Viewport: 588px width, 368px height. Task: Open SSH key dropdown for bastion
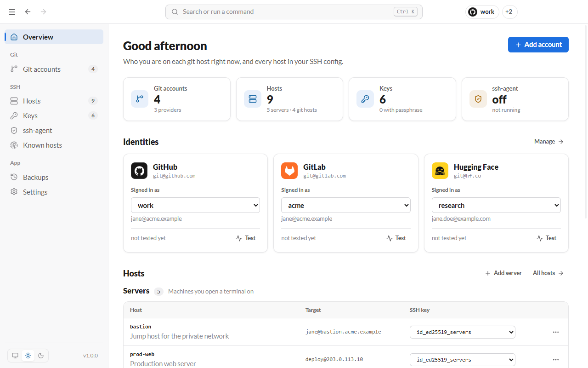point(463,332)
